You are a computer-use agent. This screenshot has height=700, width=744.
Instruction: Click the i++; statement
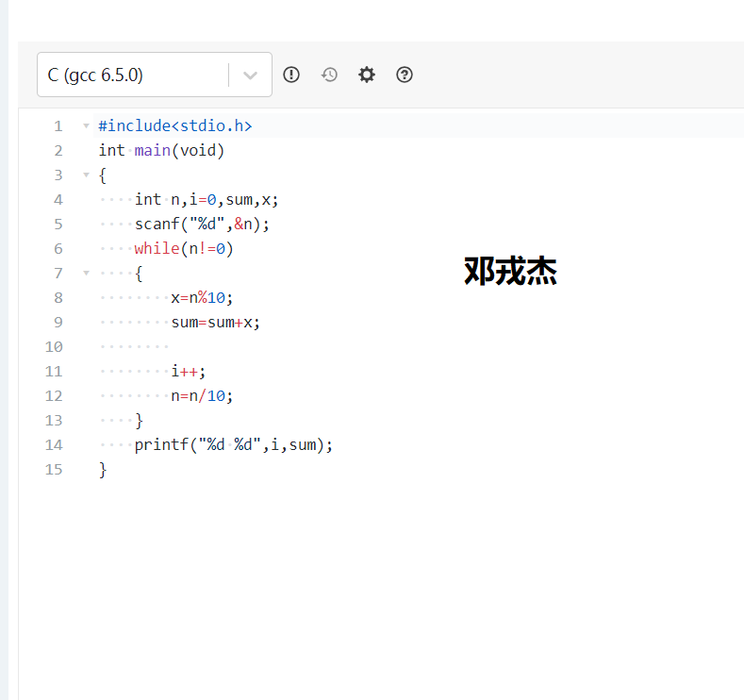point(189,371)
